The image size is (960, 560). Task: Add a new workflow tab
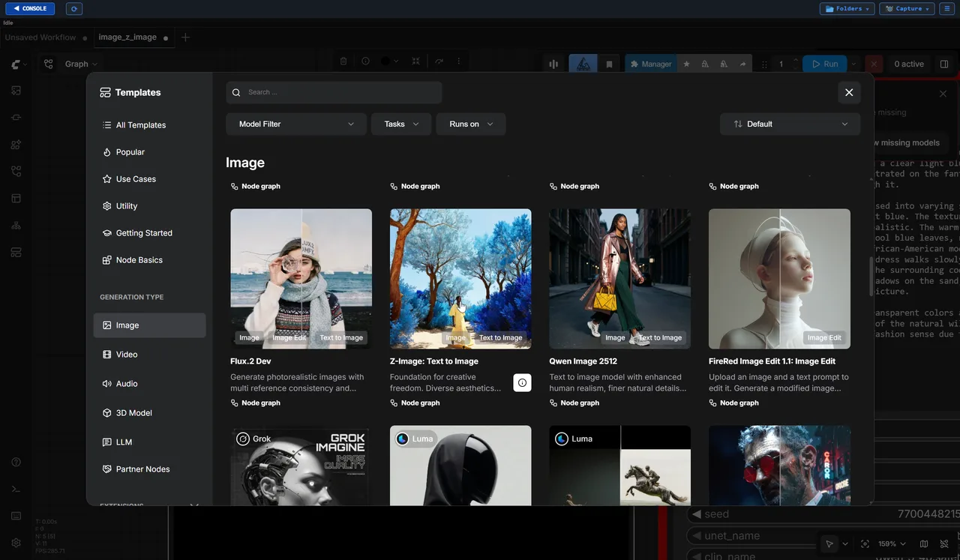pyautogui.click(x=186, y=37)
